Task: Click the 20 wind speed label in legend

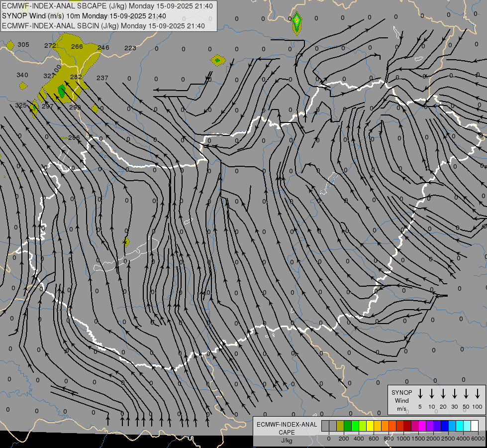Action: coord(443,407)
